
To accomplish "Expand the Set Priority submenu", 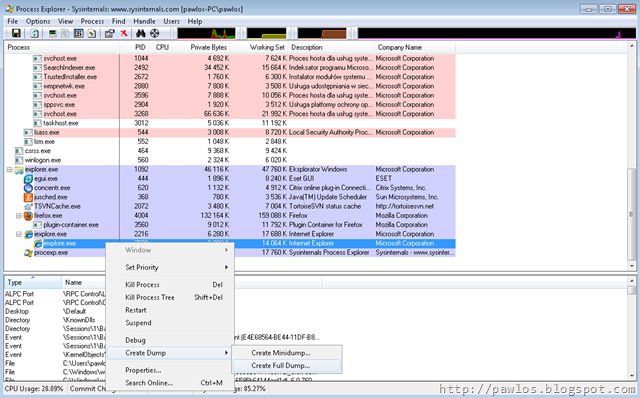I will pyautogui.click(x=171, y=267).
